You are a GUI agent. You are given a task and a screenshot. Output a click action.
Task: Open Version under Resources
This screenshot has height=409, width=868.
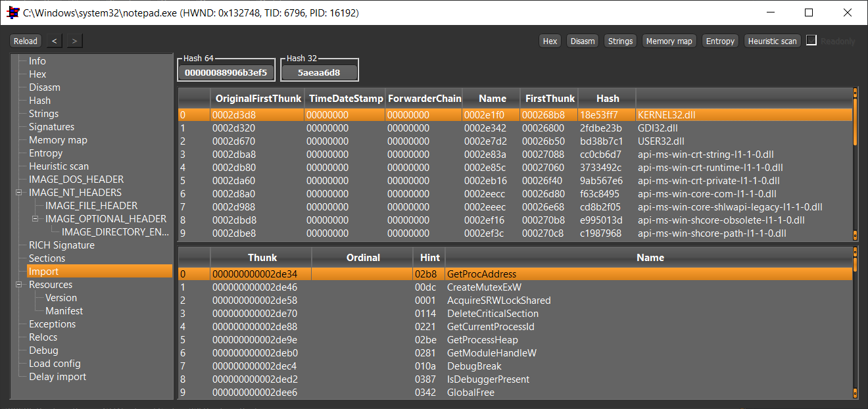pos(61,298)
